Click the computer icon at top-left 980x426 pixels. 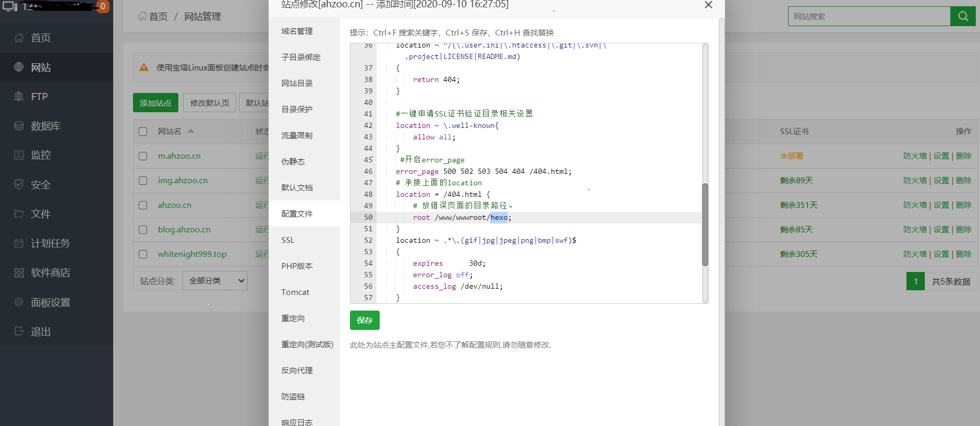[10, 6]
